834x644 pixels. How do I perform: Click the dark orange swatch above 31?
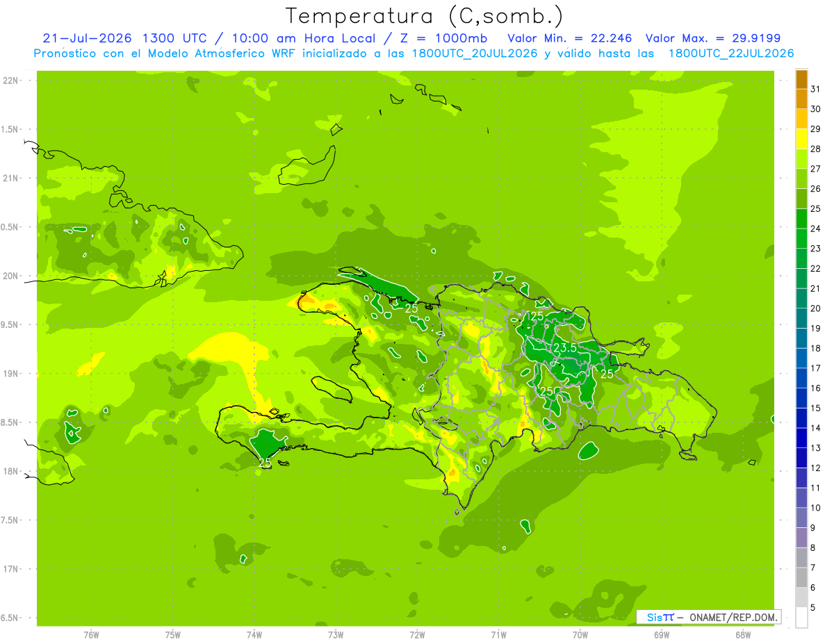tap(801, 79)
